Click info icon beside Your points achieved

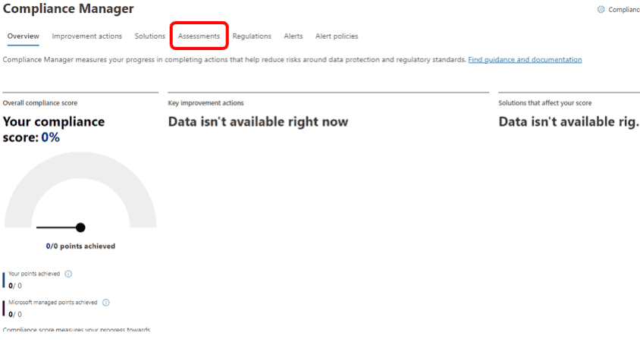click(68, 274)
